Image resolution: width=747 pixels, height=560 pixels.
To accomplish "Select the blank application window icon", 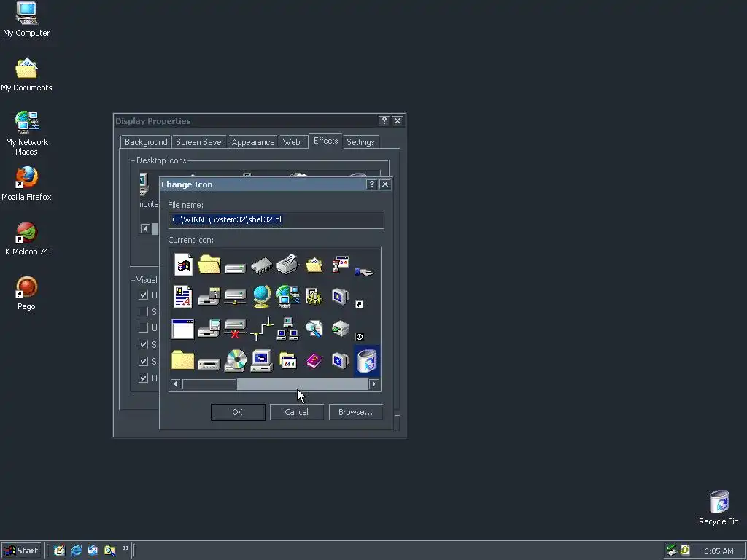I will click(x=183, y=329).
